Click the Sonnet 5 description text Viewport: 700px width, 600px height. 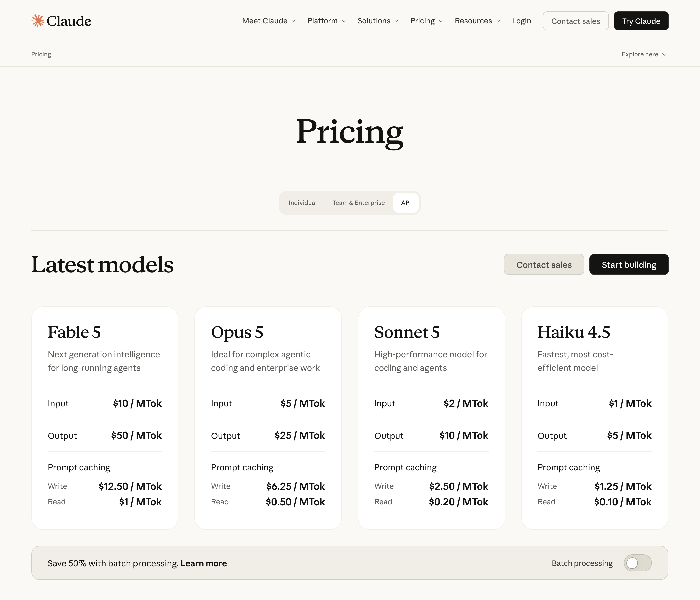pos(431,361)
